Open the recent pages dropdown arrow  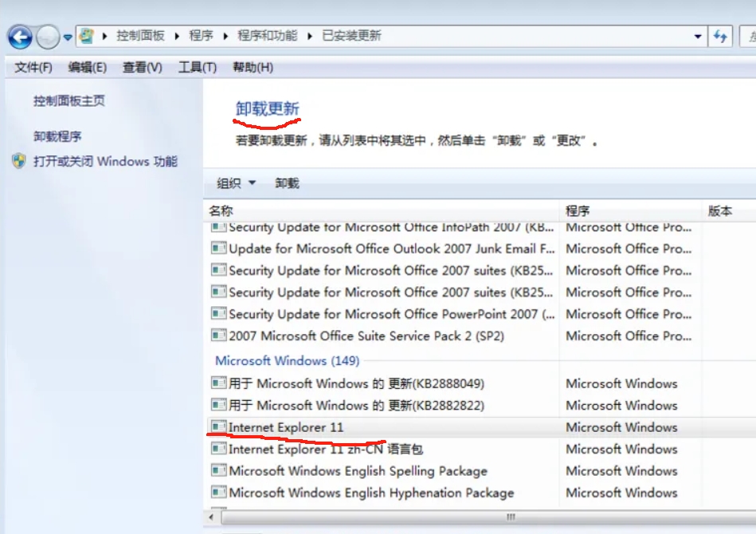click(68, 37)
